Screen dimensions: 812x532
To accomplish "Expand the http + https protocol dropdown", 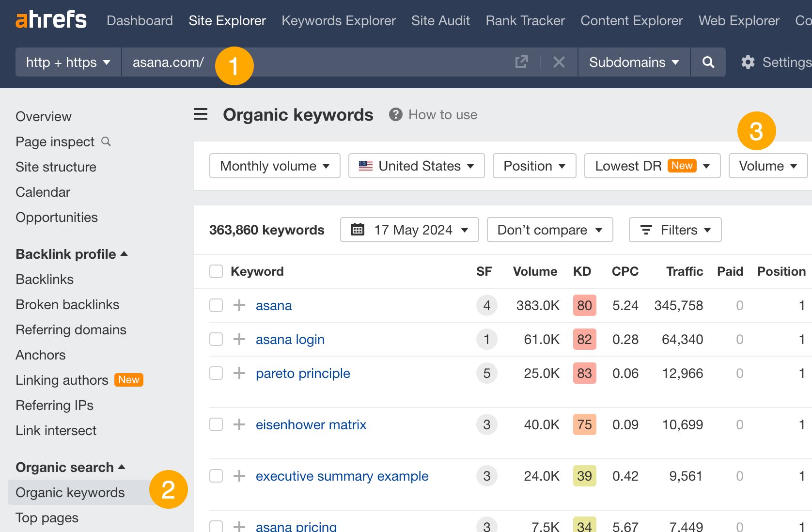I will tap(67, 62).
